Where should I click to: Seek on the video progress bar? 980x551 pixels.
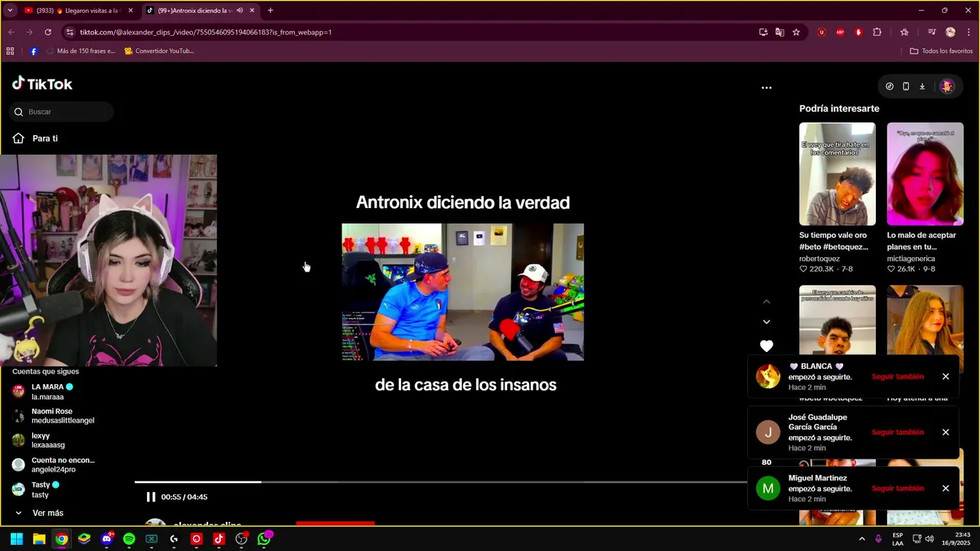coord(440,482)
